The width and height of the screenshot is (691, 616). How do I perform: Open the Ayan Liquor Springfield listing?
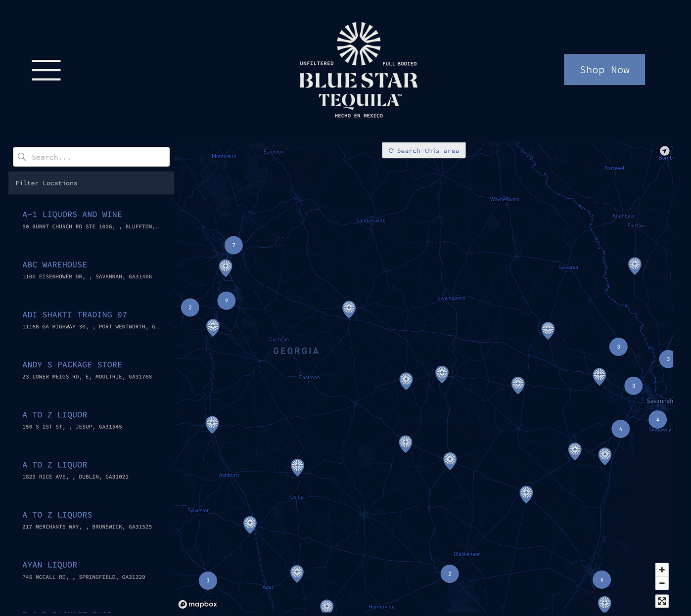pos(49,565)
